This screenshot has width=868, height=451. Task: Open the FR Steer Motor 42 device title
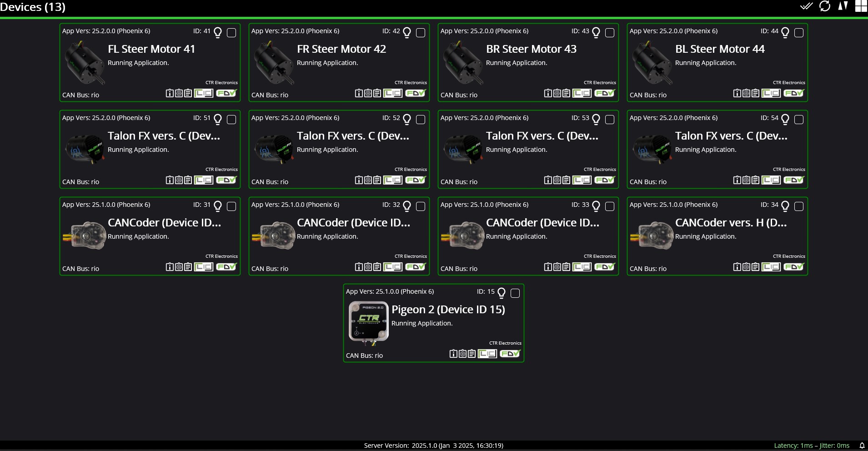click(x=341, y=49)
